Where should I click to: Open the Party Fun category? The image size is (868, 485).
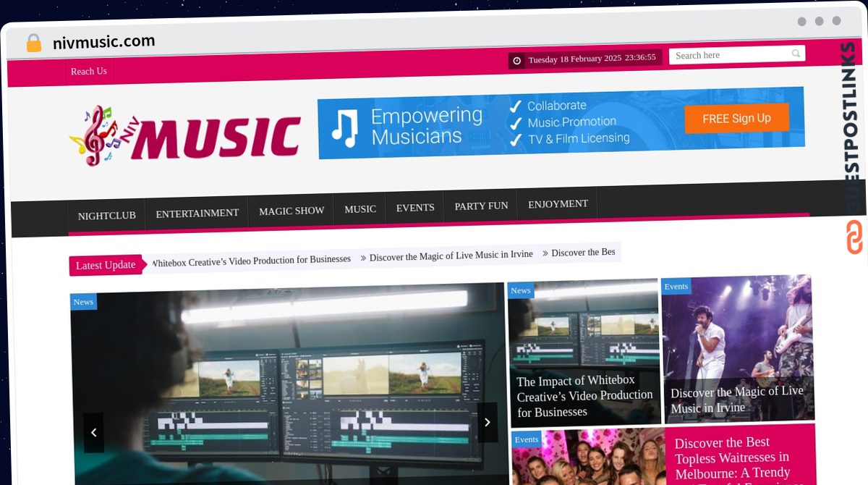pyautogui.click(x=481, y=206)
